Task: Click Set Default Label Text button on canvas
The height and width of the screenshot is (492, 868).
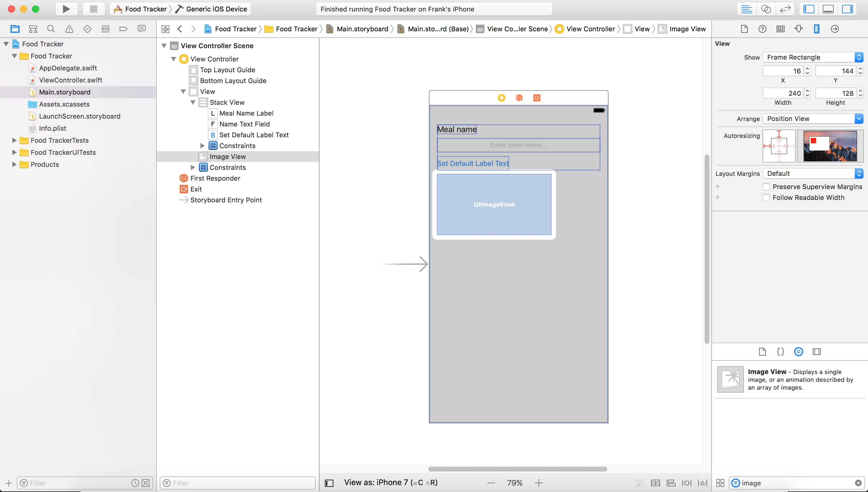Action: click(x=473, y=163)
